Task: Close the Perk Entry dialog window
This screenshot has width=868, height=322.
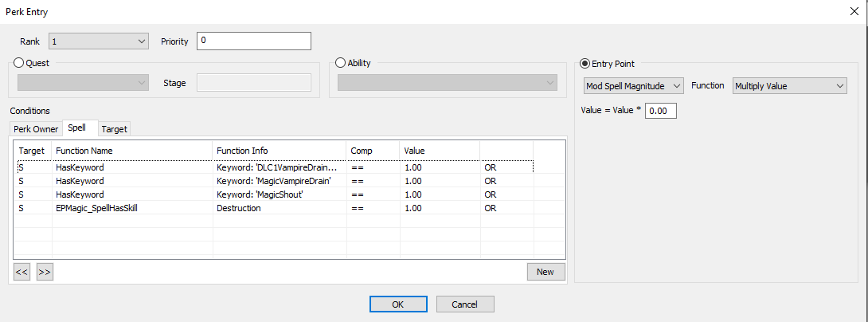Action: coord(854,11)
